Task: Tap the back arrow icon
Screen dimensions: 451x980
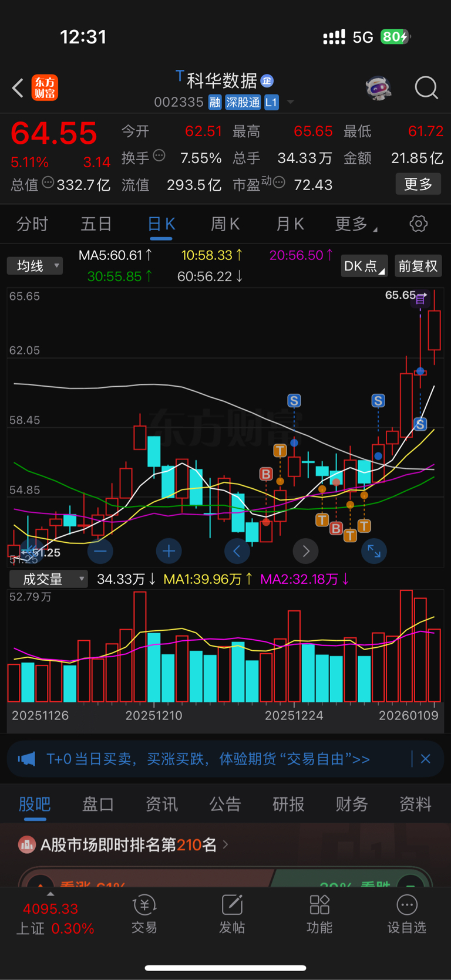Action: [18, 88]
